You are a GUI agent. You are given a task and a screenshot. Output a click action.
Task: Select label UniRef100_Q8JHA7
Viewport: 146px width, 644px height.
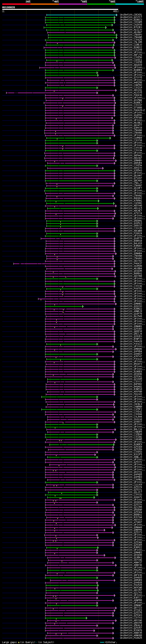pos(131,175)
